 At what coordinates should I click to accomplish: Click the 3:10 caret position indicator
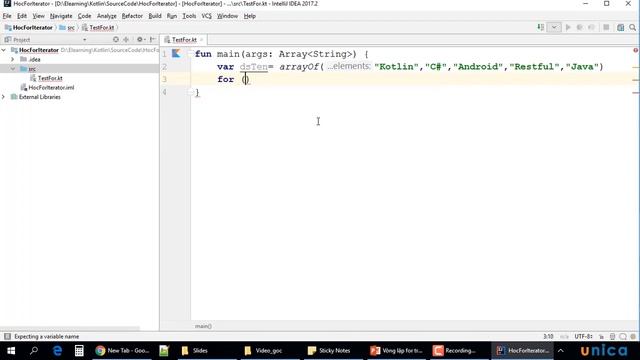coord(548,337)
